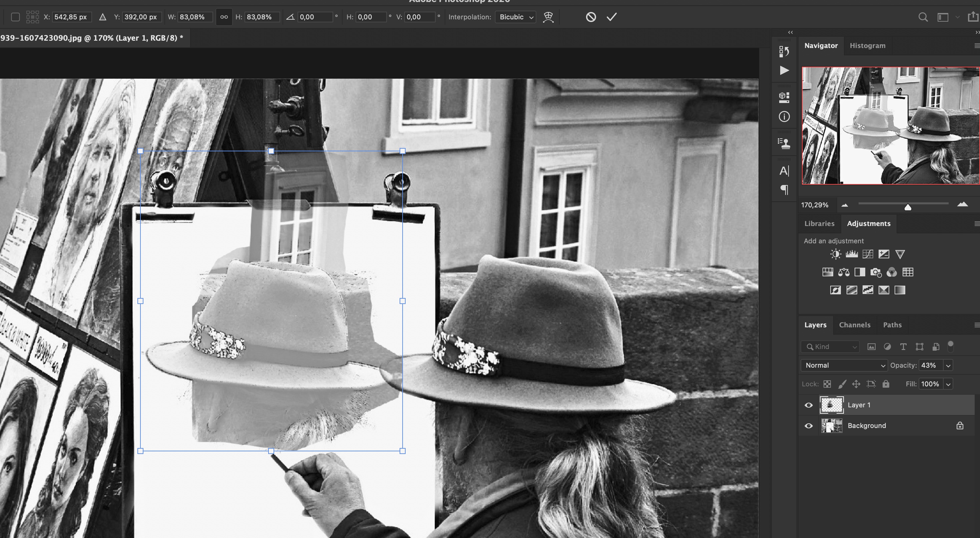Open the Actions panel play icon
The width and height of the screenshot is (980, 538).
(784, 70)
